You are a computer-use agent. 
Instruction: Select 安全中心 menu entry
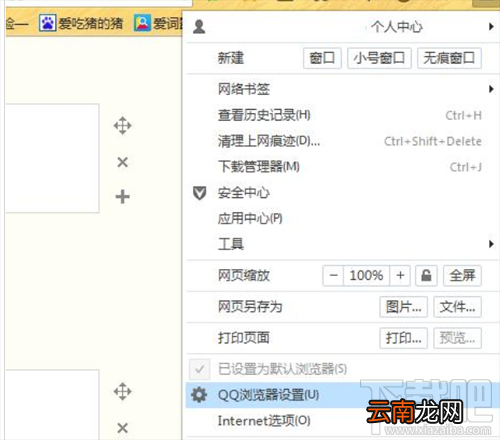pos(343,193)
